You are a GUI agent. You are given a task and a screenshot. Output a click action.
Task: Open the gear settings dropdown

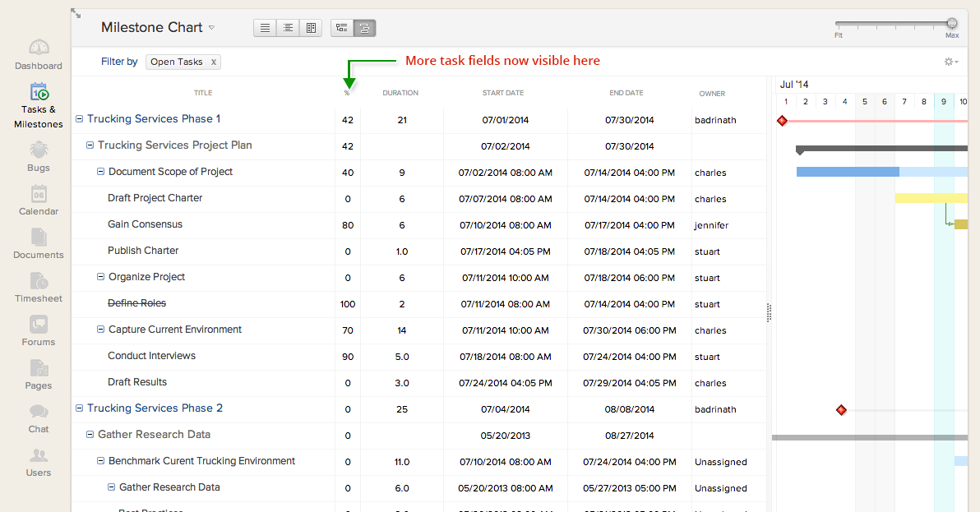point(951,62)
